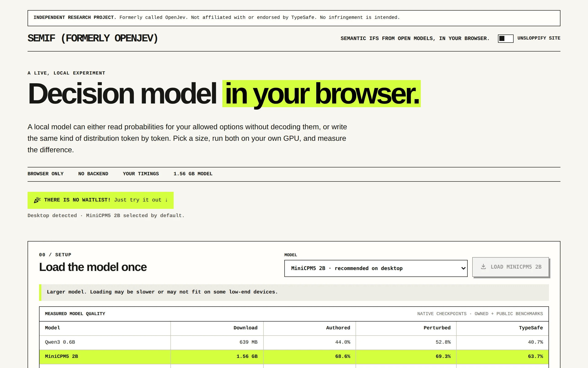The image size is (588, 368).
Task: Click the 'BROWSER ONLY' label
Action: tap(45, 174)
